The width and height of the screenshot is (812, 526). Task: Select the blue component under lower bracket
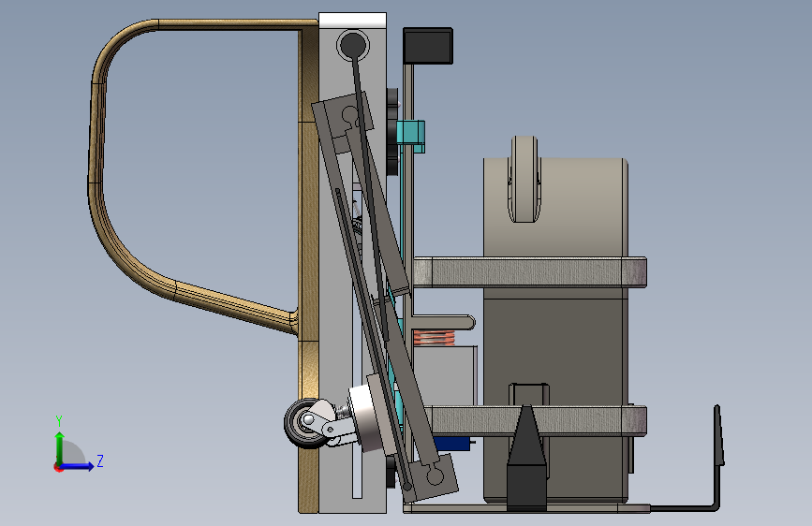pyautogui.click(x=452, y=444)
